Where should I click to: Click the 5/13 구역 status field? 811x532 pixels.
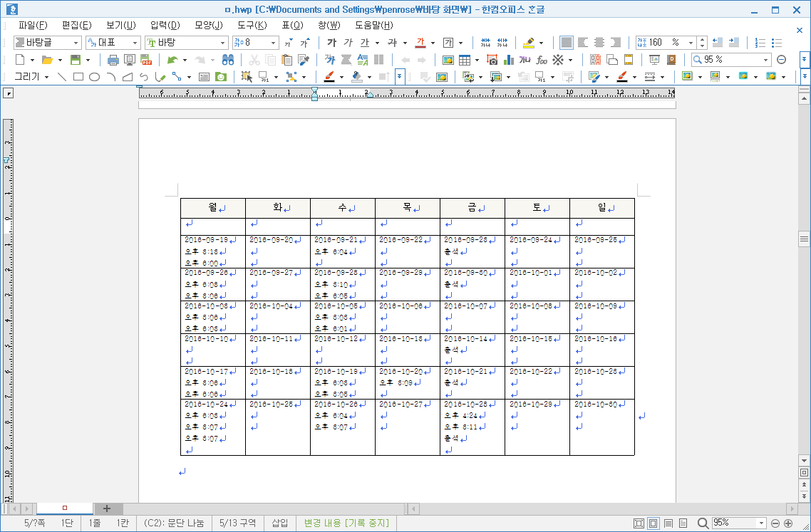tap(237, 523)
